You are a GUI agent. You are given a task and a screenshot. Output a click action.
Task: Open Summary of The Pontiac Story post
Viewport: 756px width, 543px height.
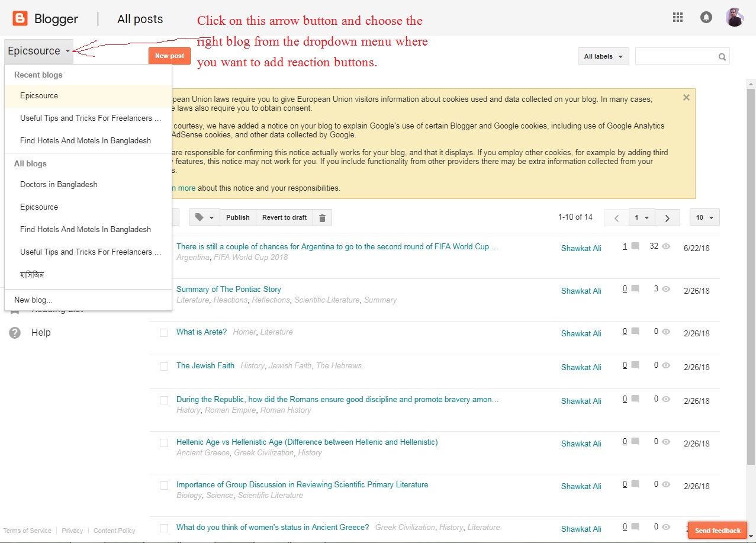[x=229, y=289]
